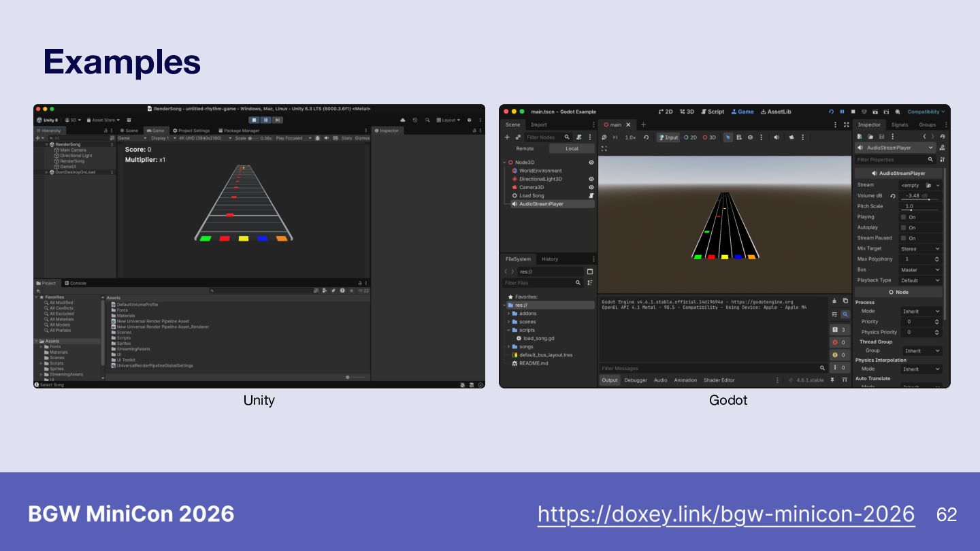Click the reset game speed icon
This screenshot has width=980, height=551.
(646, 137)
